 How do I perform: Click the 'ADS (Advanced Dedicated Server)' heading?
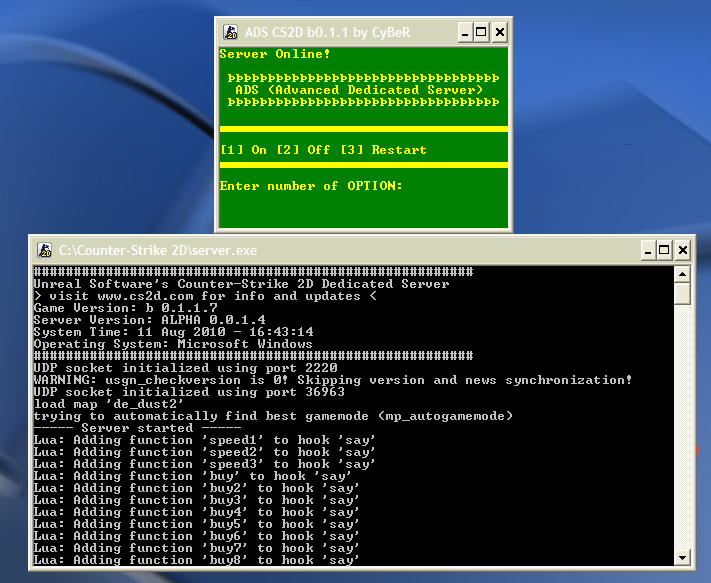[359, 90]
